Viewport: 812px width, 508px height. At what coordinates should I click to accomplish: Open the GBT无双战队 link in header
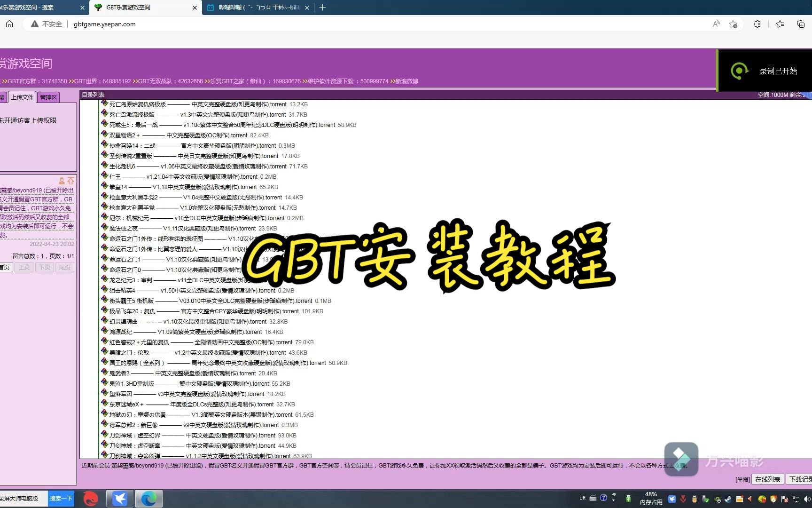pos(171,81)
